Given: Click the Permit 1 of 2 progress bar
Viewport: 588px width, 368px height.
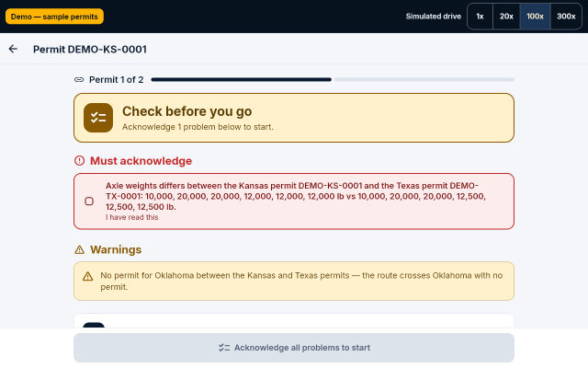Looking at the screenshot, I should click(x=333, y=80).
